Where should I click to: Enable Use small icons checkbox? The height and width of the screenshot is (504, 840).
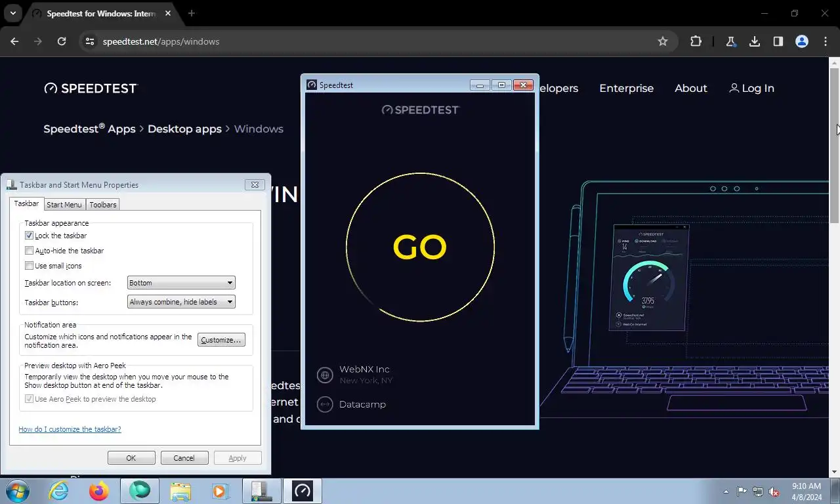point(29,266)
